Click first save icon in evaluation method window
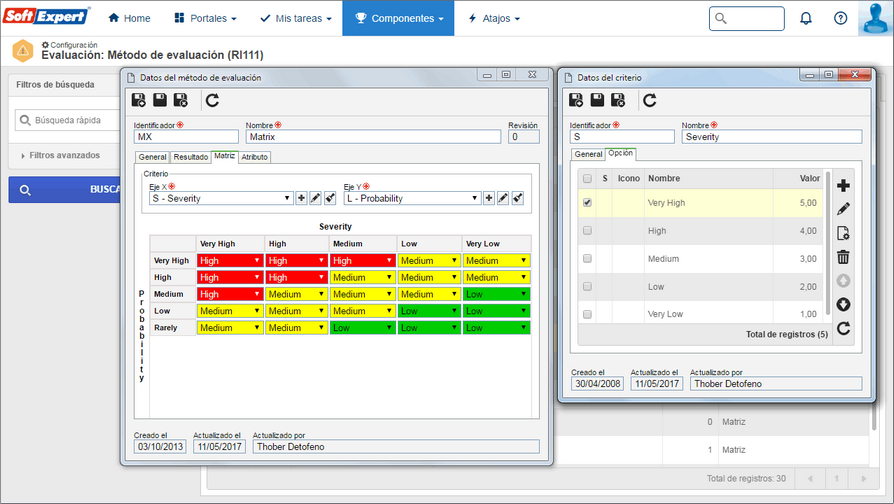The image size is (894, 504). [x=139, y=100]
